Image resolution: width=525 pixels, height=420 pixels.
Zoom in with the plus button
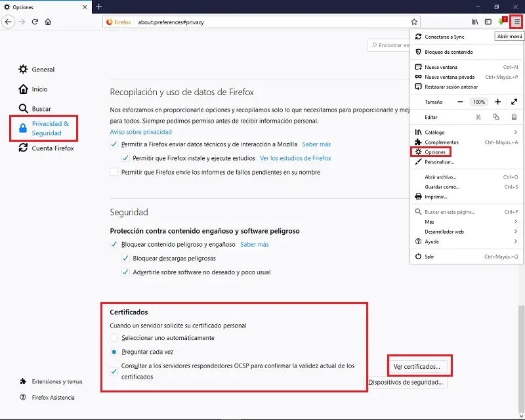pyautogui.click(x=498, y=102)
